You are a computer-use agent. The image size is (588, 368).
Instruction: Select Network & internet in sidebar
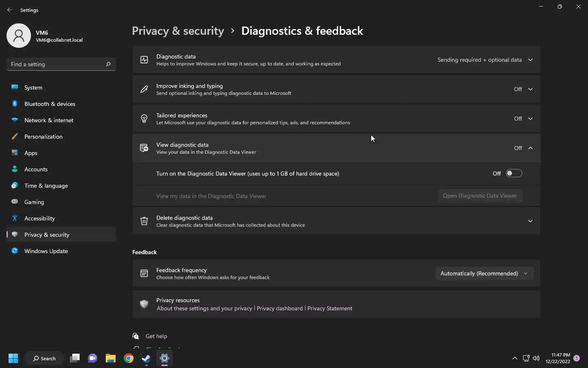[49, 120]
